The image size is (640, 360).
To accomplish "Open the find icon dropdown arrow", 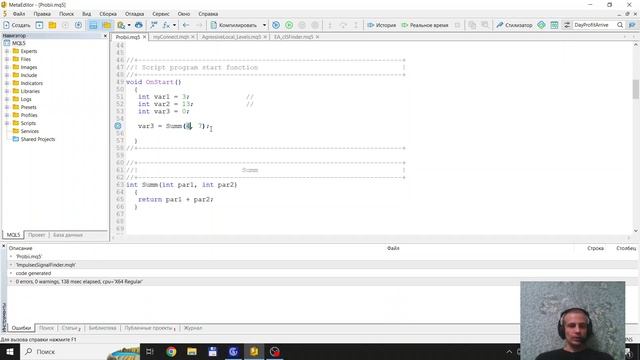I will coord(129,25).
